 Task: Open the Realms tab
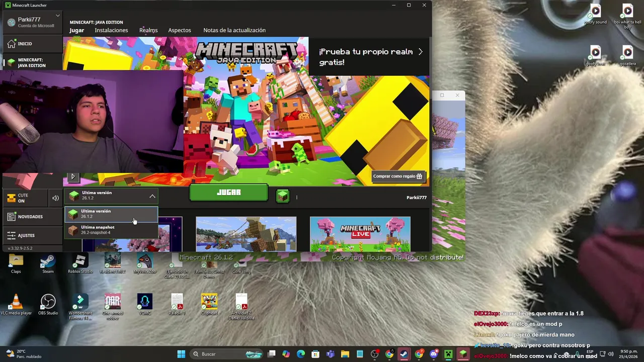pos(148,30)
